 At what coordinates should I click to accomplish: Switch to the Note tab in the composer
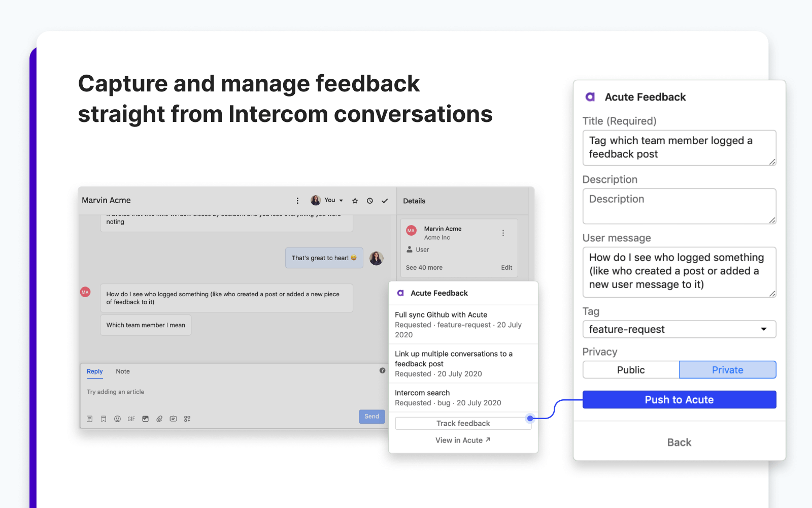click(x=123, y=371)
